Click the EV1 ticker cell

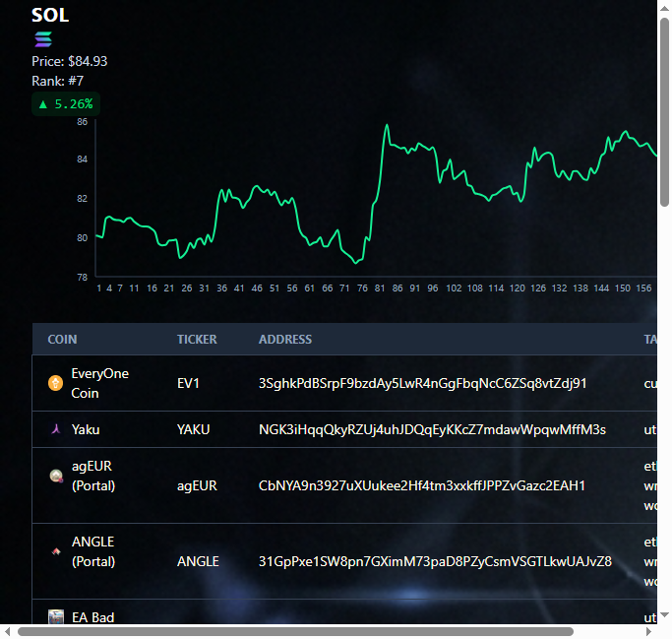coord(188,383)
